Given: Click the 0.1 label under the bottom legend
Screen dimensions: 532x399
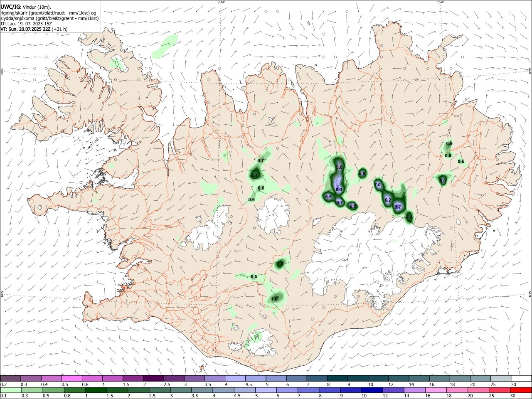Looking at the screenshot, I should [x=3, y=396].
